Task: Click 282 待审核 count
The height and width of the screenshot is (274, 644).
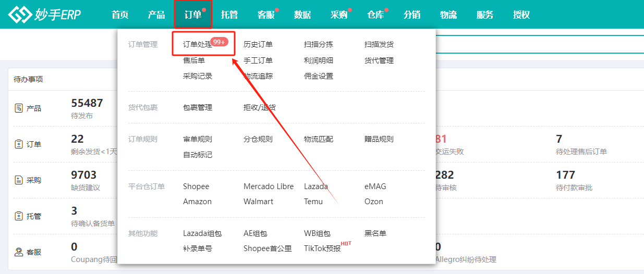Action: (x=445, y=175)
